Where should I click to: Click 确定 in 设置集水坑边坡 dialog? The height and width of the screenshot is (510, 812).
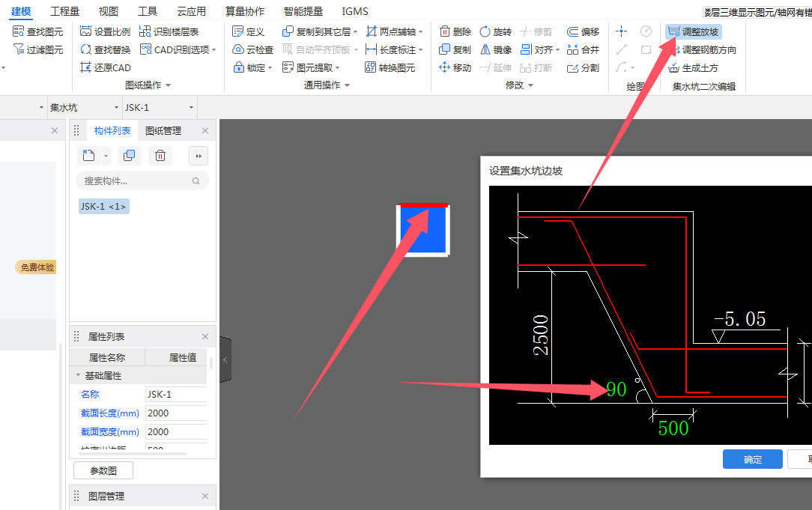tap(752, 459)
